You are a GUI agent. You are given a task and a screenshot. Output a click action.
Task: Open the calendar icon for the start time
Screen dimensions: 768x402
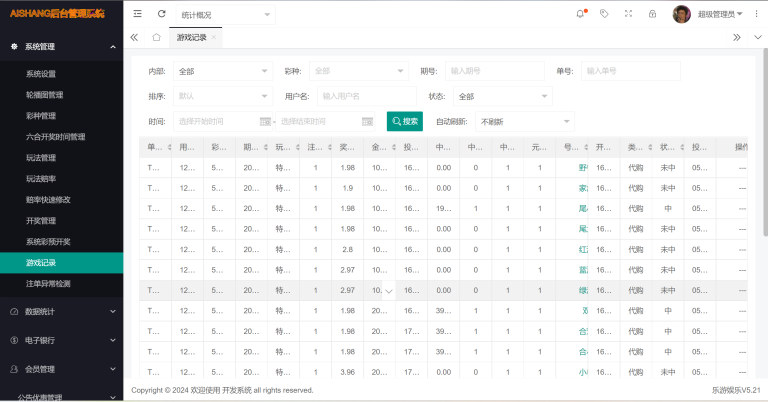[266, 121]
